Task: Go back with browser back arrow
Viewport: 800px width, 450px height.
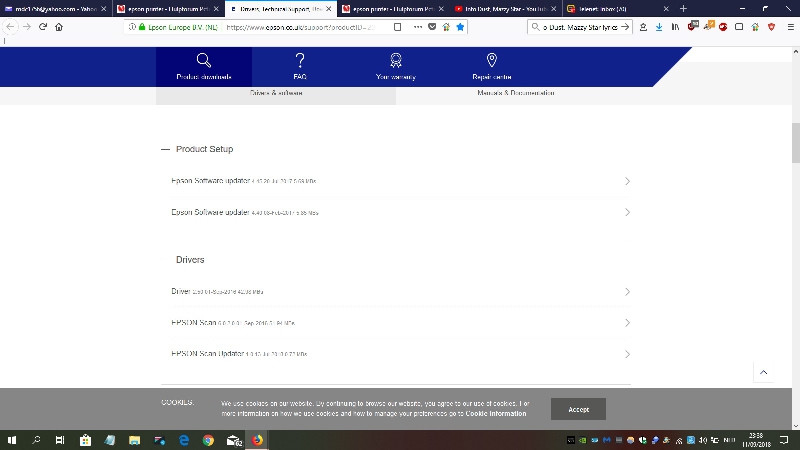Action: click(x=10, y=27)
